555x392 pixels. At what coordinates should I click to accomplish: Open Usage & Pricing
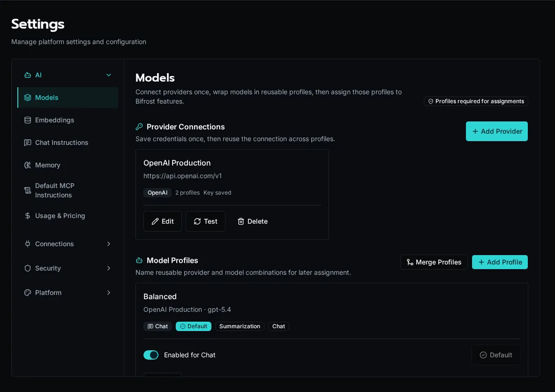pos(67,216)
